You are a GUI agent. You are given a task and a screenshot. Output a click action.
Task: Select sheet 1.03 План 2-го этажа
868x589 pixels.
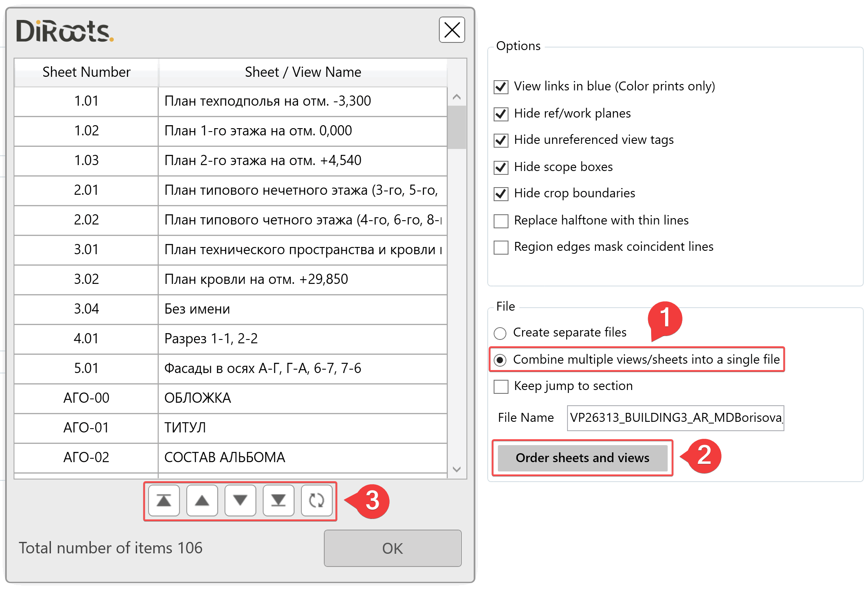[x=230, y=161]
